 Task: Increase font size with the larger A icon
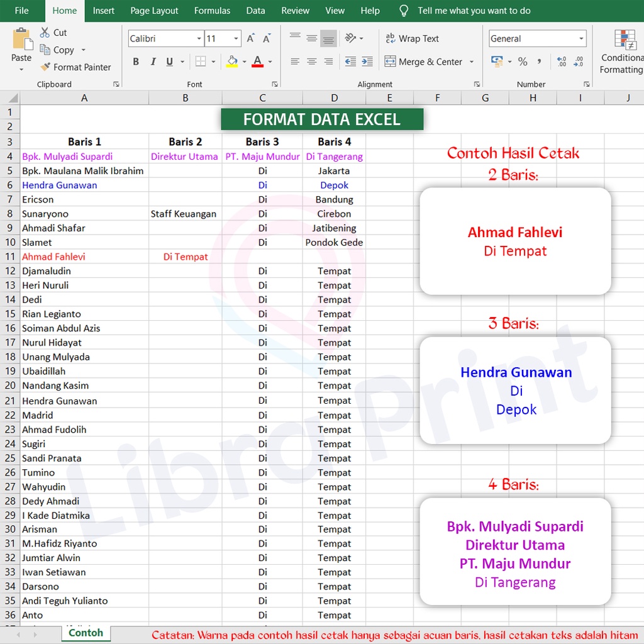251,39
